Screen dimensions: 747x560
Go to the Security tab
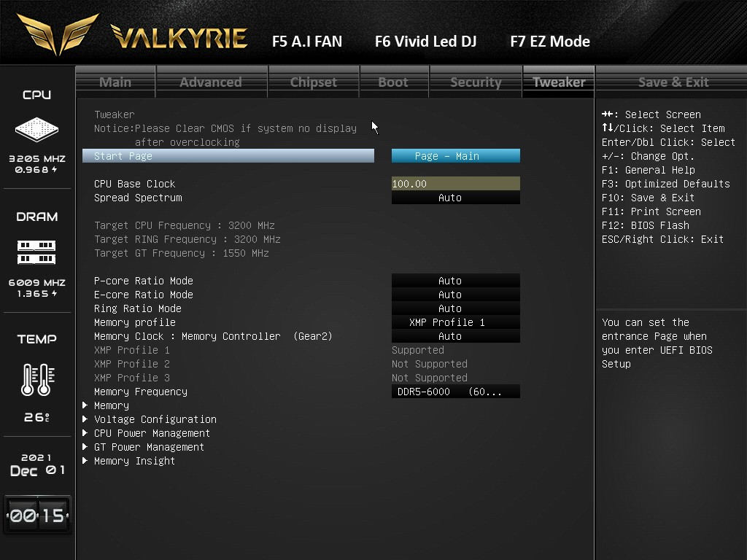click(x=476, y=82)
